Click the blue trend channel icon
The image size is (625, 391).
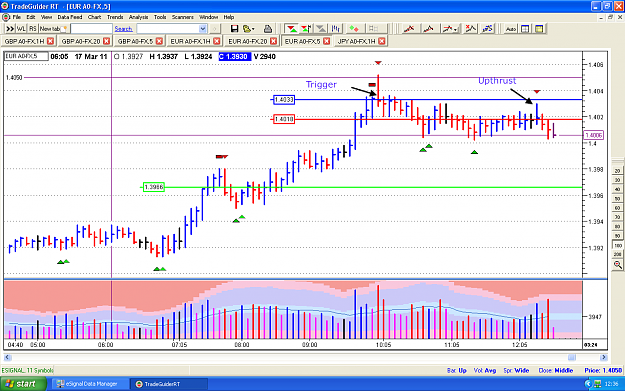487,29
